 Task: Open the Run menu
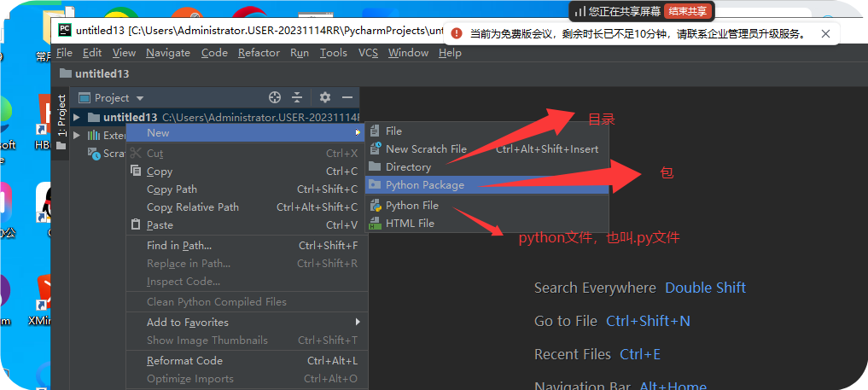point(300,53)
